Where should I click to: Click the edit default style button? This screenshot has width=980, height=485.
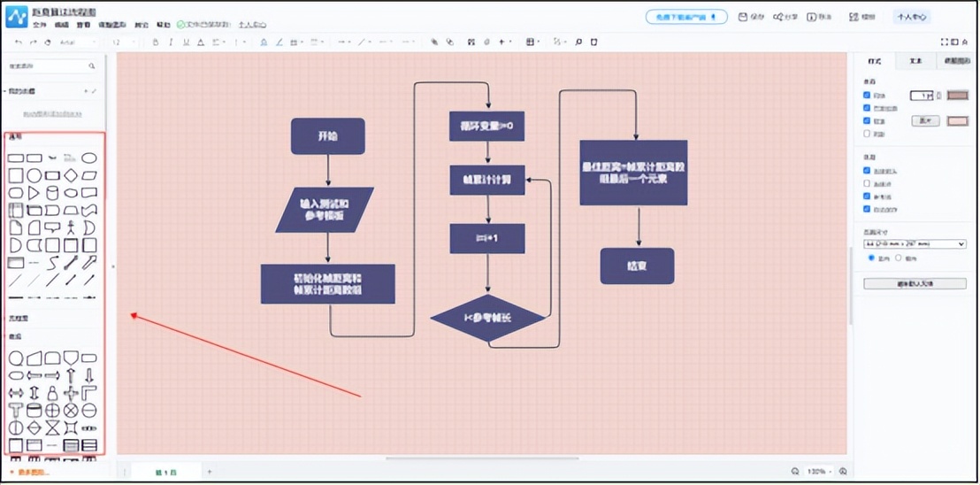(915, 283)
